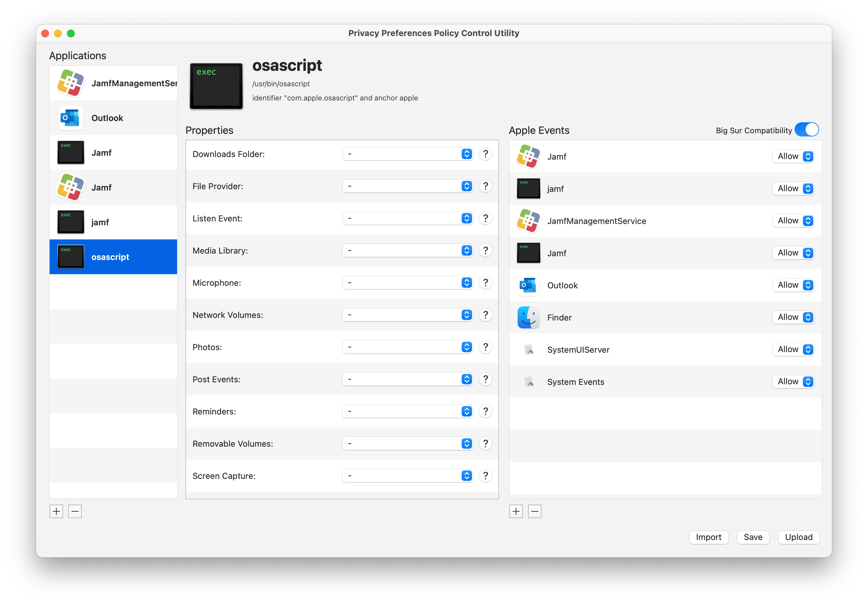The width and height of the screenshot is (868, 605).
Task: Change Allow setting for top Jamf app event
Action: pos(793,156)
